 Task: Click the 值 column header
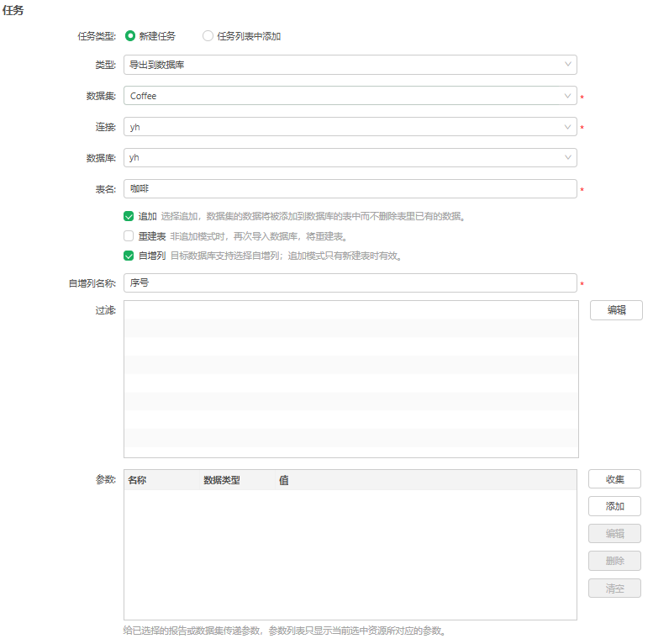coord(425,480)
